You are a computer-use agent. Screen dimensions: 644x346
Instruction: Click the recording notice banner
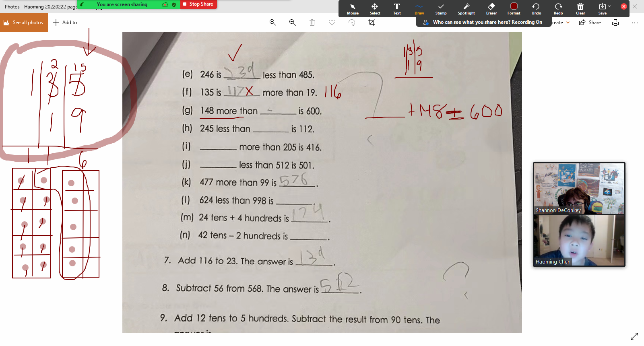[483, 22]
